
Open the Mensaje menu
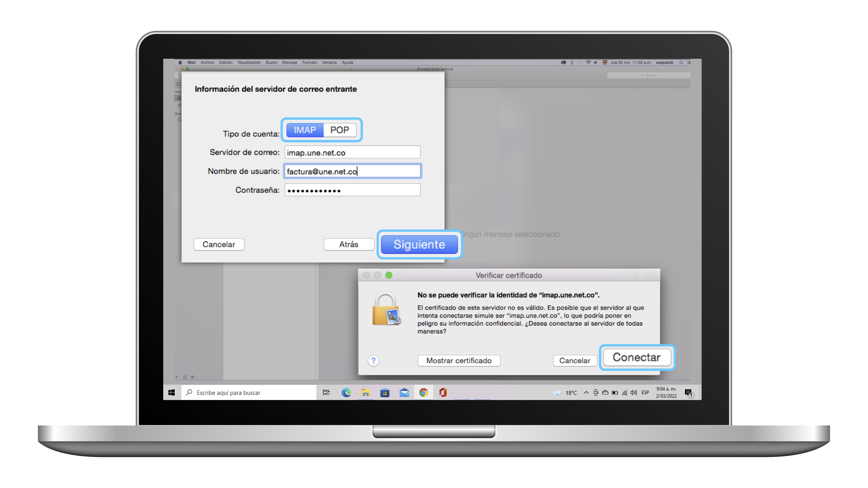pos(289,63)
